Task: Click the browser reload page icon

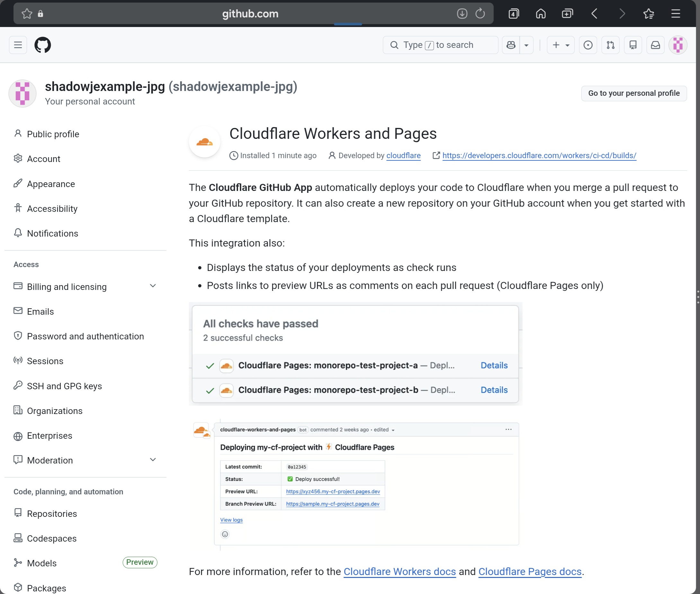Action: (480, 14)
